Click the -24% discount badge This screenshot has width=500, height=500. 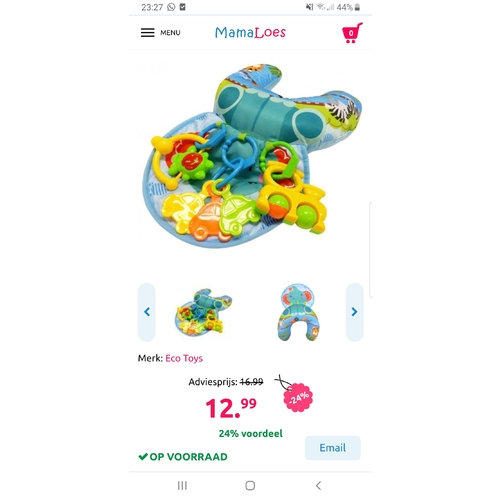click(x=298, y=397)
